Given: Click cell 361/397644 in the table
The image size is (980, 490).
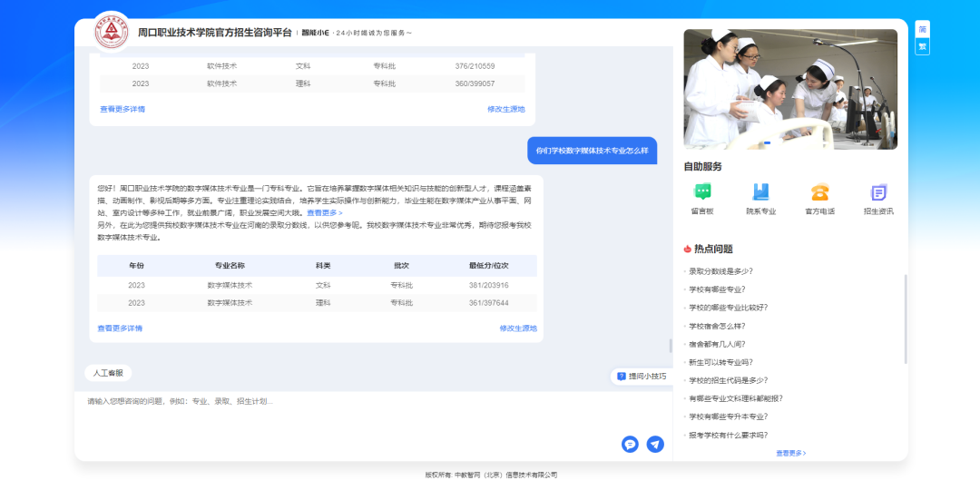Looking at the screenshot, I should coord(489,303).
